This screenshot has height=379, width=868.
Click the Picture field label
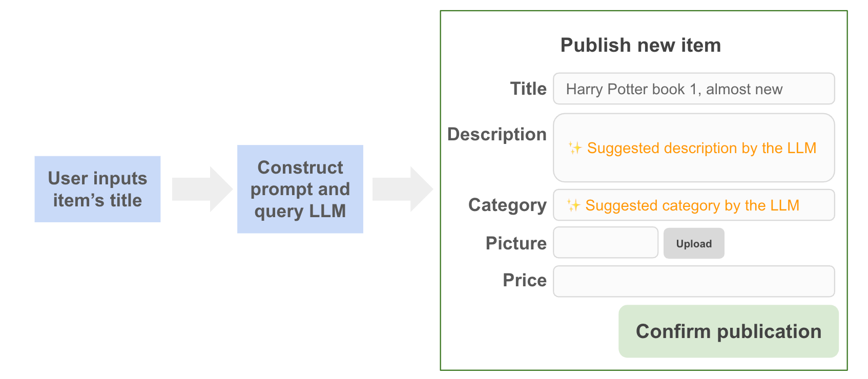point(516,243)
